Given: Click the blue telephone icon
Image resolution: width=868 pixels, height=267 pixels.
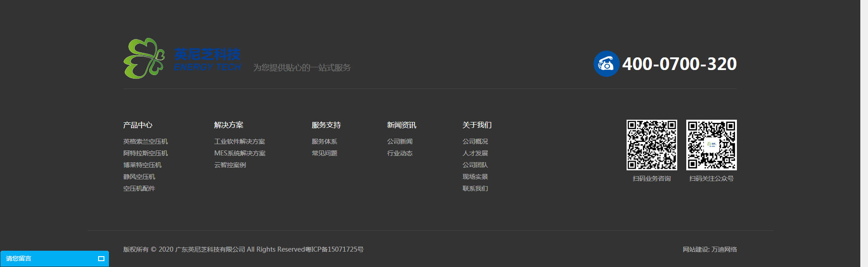Looking at the screenshot, I should (606, 64).
